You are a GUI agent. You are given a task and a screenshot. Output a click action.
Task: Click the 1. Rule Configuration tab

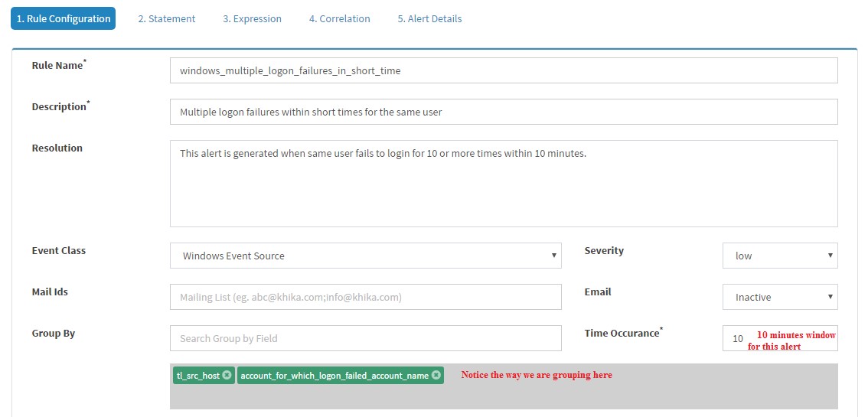coord(63,19)
